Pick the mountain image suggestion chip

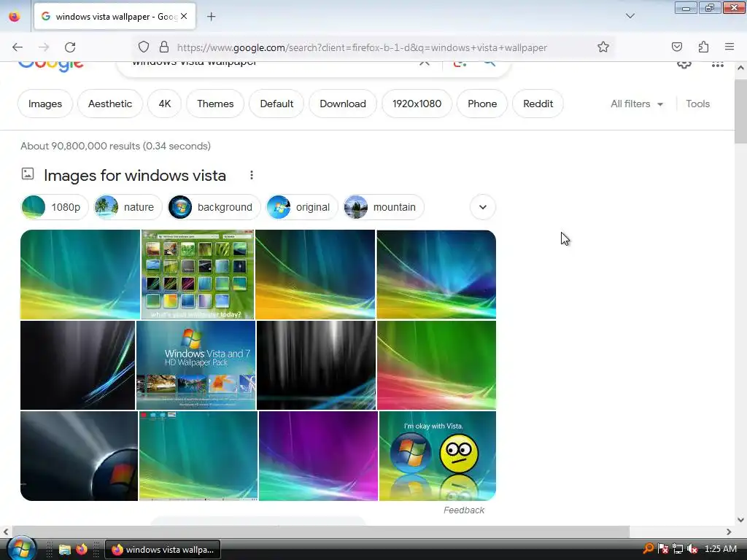(384, 207)
